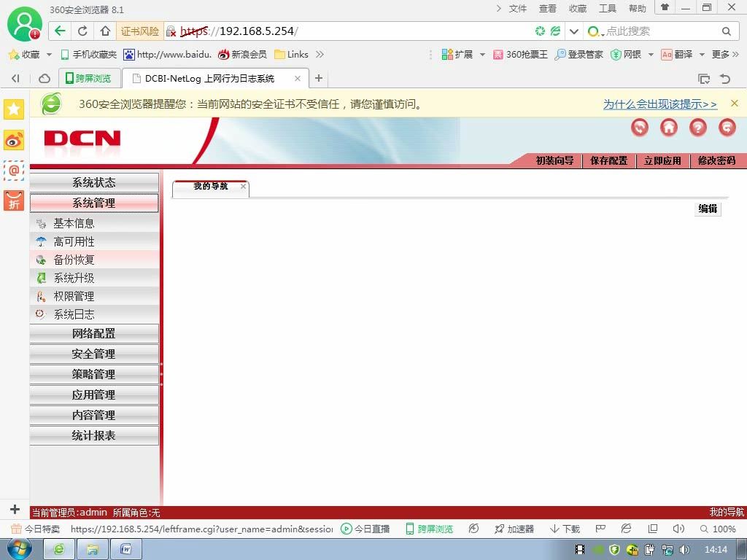Open 权限管理 menu item
Screen dimensions: 747x560
point(94,296)
